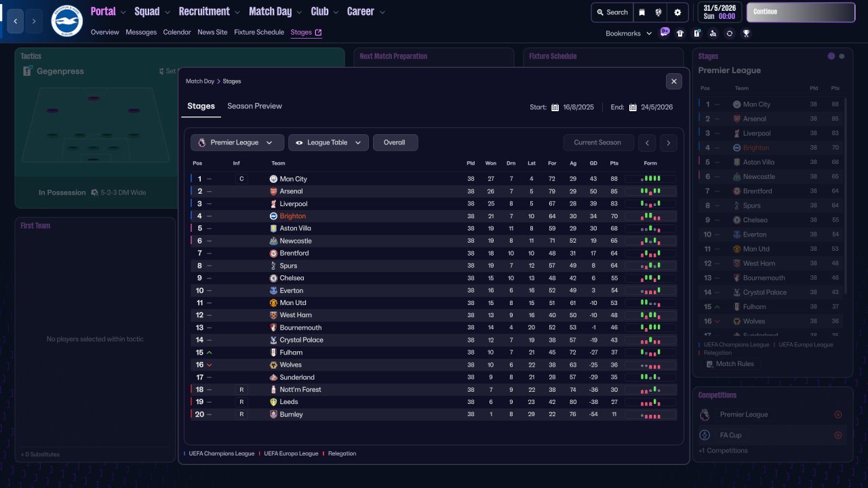Select the purple dot in the Stages widget
The image size is (868, 488).
pyautogui.click(x=831, y=56)
